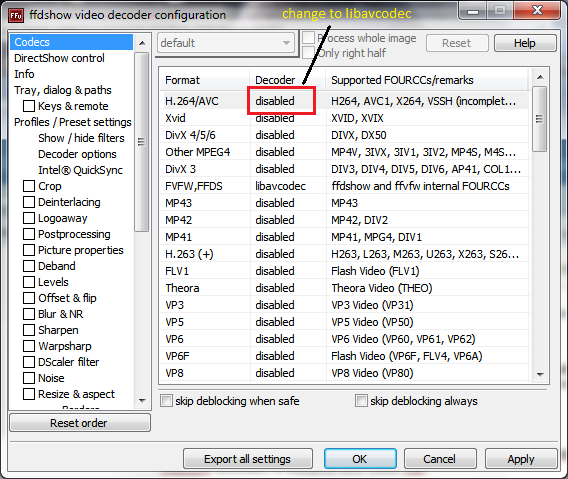Check skip deblocking always
The width and height of the screenshot is (568, 479).
361,401
